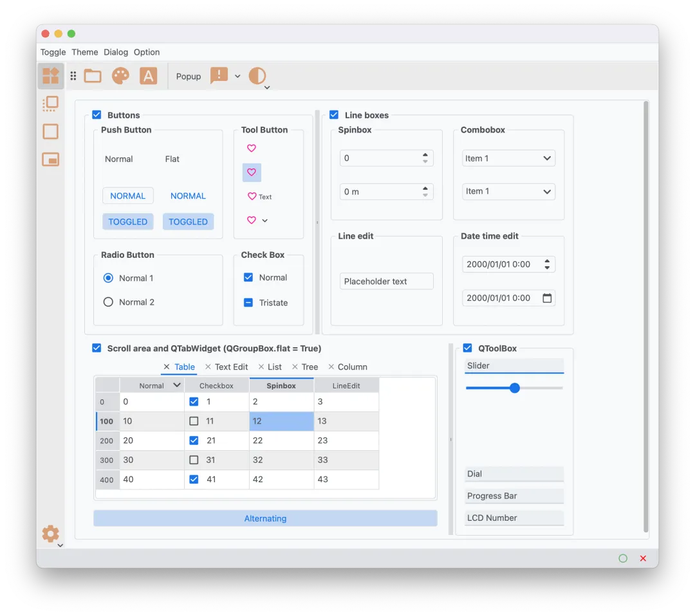Open the Normal column header dropdown
This screenshot has height=616, width=695.
pyautogui.click(x=177, y=385)
